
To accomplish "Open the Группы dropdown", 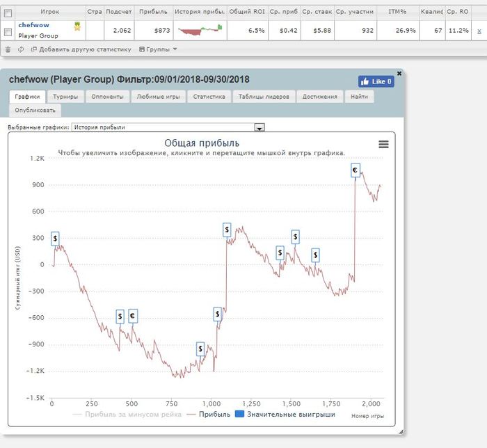I will [158, 49].
